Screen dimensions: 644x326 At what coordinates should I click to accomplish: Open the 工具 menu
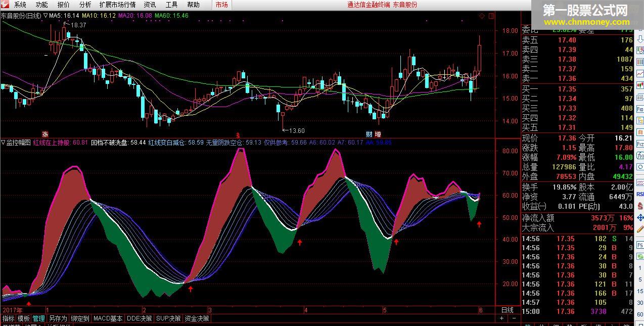171,5
